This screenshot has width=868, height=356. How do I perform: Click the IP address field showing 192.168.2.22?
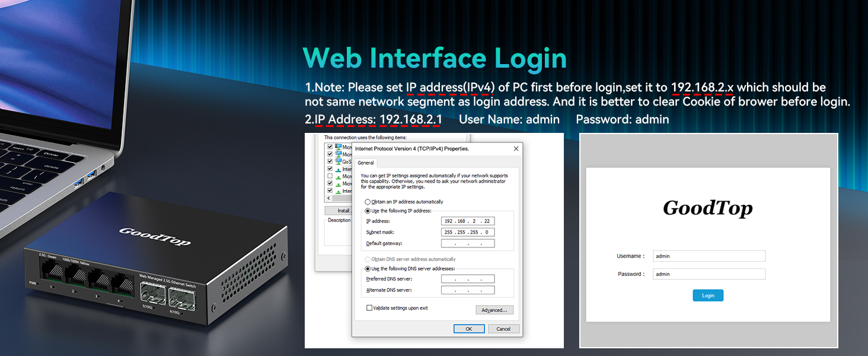(468, 221)
